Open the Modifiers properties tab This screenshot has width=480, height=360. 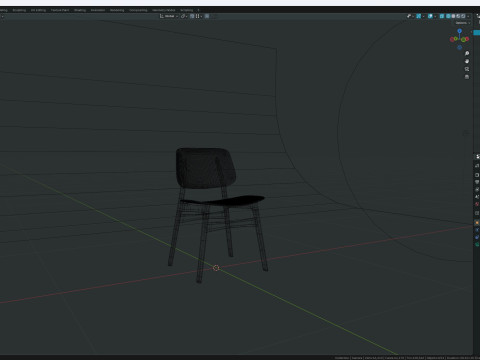click(x=477, y=230)
